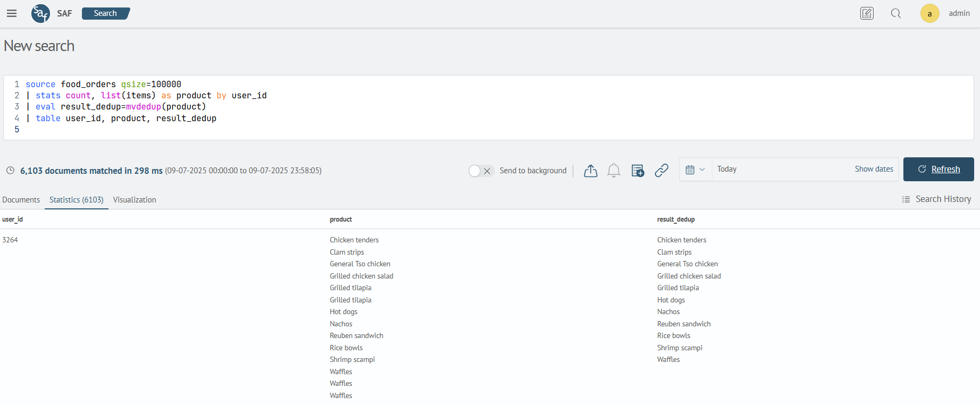Toggle Send to background switch
980x405 pixels.
pyautogui.click(x=481, y=171)
